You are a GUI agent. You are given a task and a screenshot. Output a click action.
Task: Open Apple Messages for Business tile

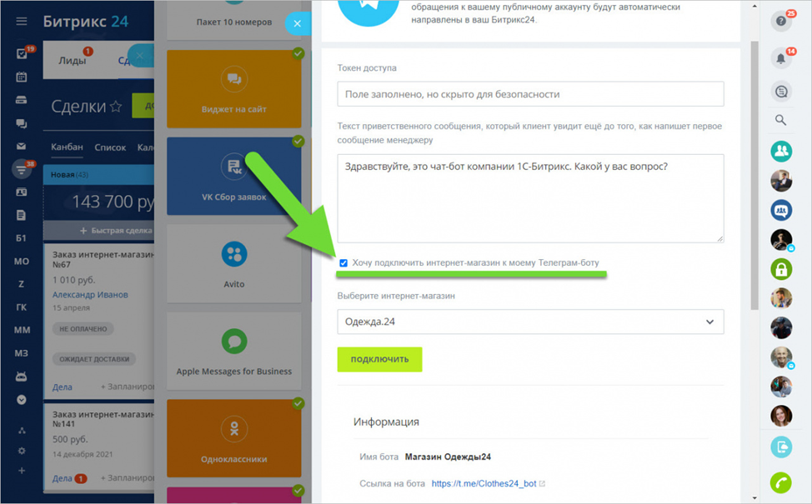[234, 352]
